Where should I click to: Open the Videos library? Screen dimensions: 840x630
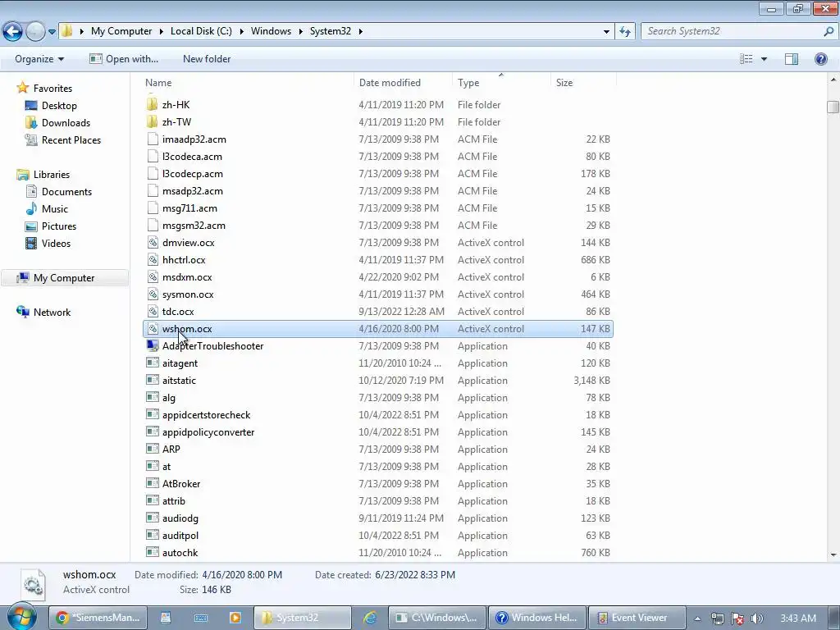[x=57, y=243]
